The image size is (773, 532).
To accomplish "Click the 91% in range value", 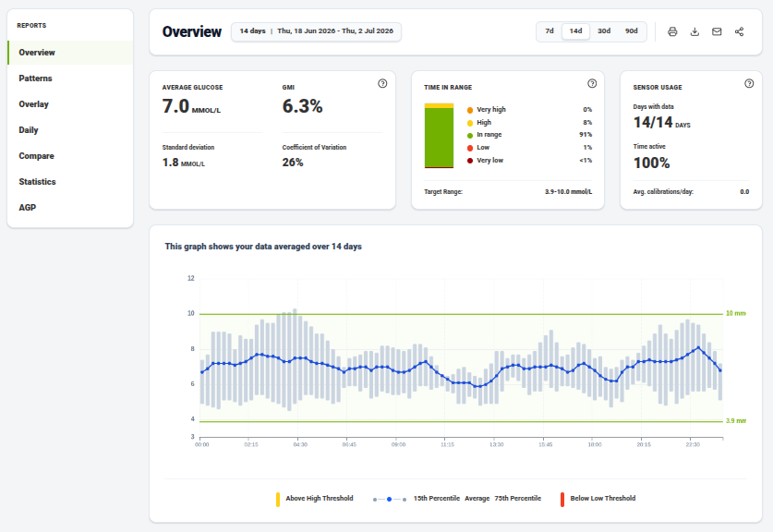I will [x=586, y=135].
